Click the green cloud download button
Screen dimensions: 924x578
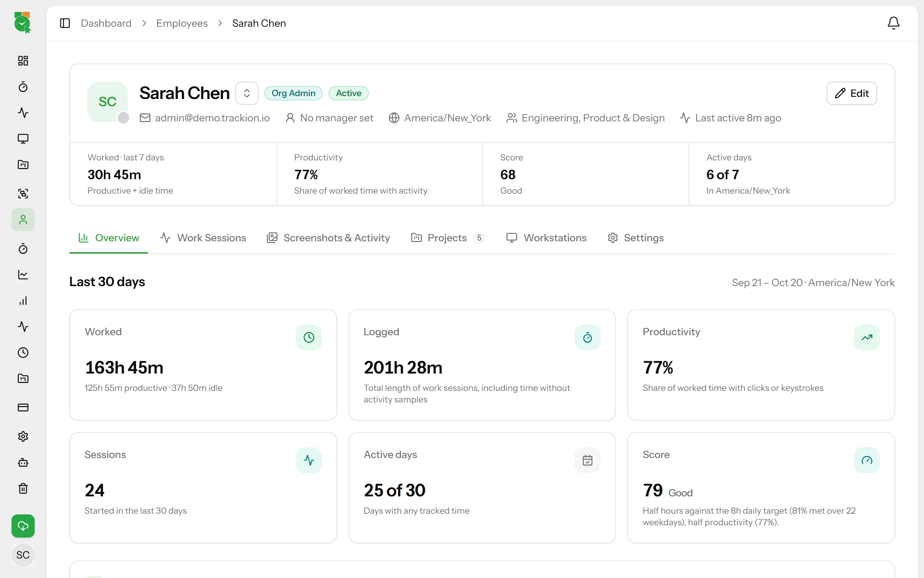[x=23, y=526]
